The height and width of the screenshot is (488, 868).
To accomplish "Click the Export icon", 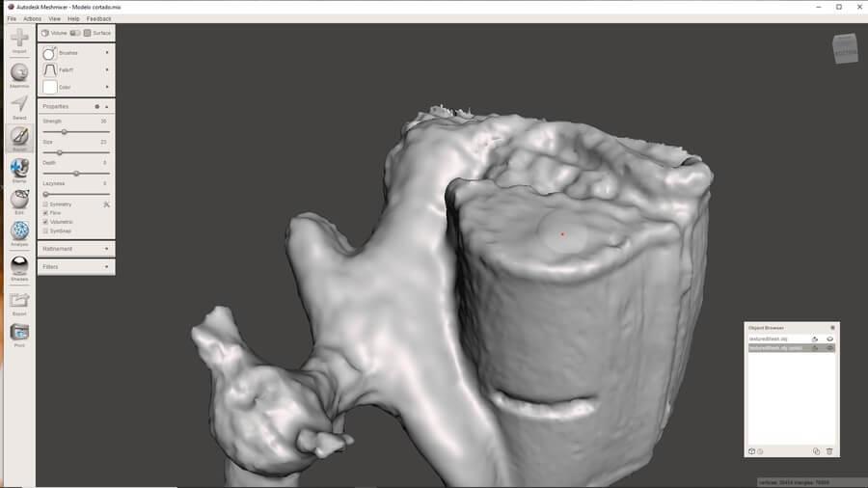I will pos(19,301).
